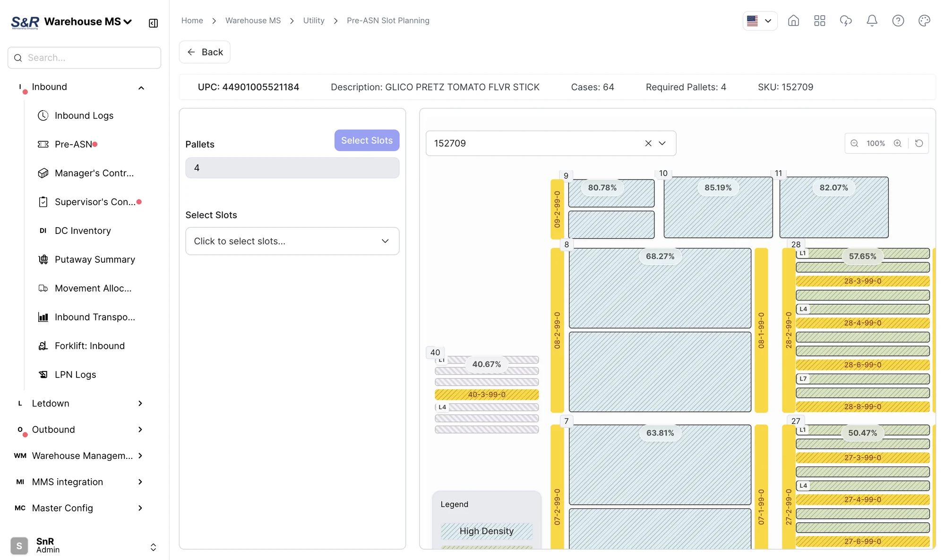Expand Master Config section

(x=140, y=508)
